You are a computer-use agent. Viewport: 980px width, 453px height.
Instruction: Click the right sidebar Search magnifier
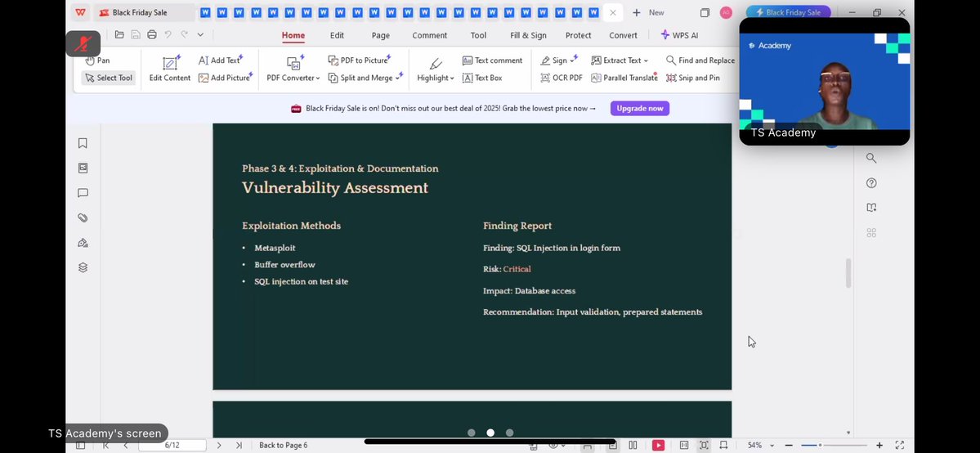[x=871, y=159]
